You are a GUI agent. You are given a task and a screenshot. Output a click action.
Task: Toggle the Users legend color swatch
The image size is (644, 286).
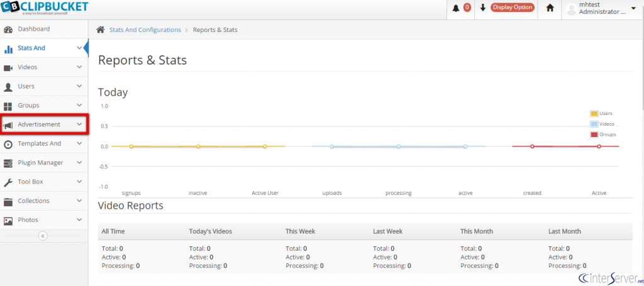594,114
